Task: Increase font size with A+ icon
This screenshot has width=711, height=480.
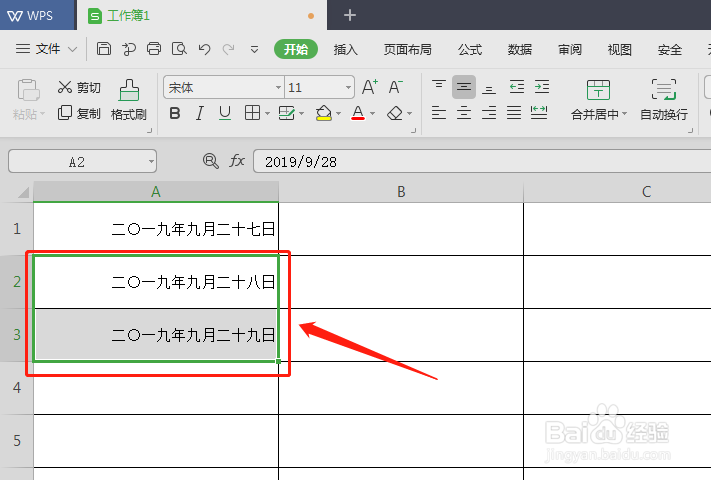Action: pos(370,87)
